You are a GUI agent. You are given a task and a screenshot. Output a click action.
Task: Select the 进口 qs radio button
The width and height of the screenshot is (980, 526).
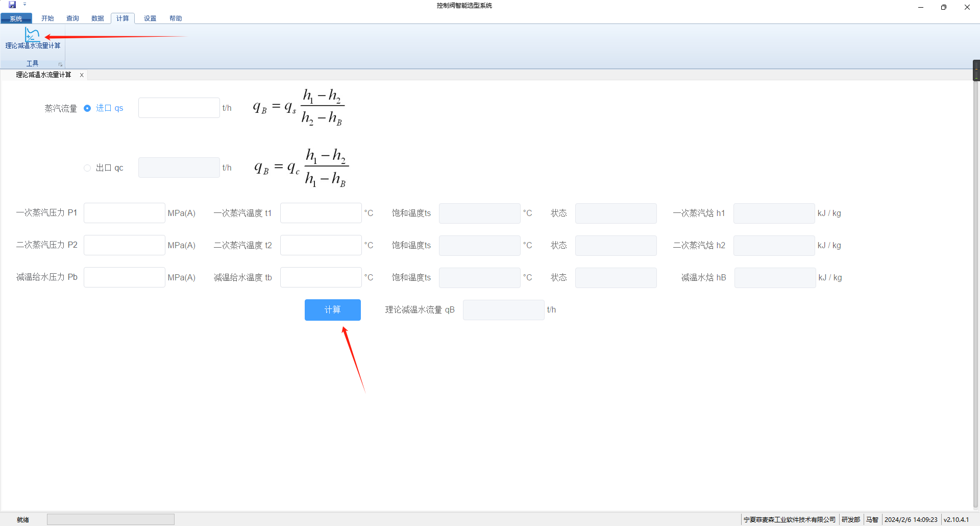[87, 108]
